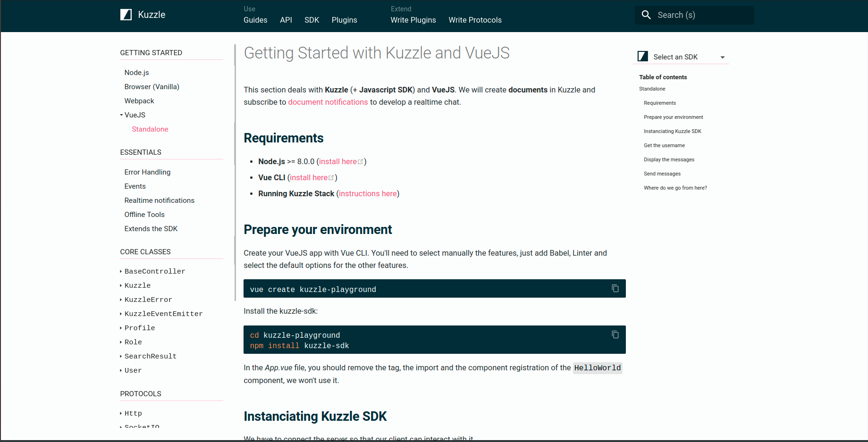Follow the Node.js install here link
The width and height of the screenshot is (868, 442).
[338, 161]
